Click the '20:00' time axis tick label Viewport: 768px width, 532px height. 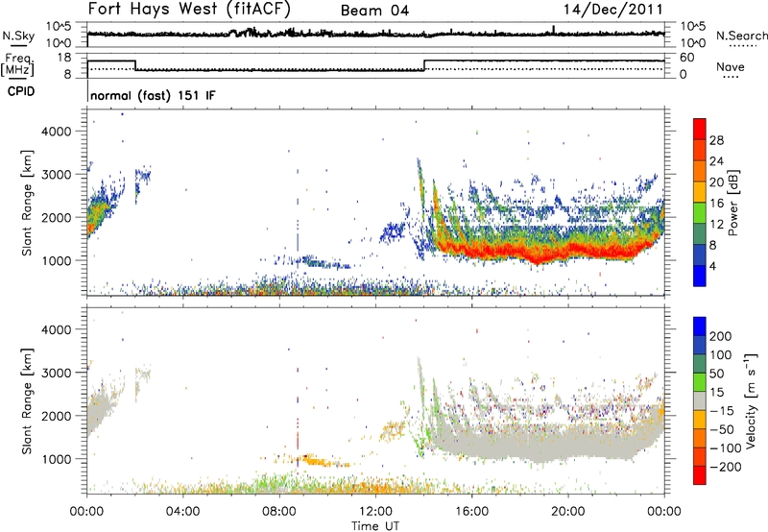point(567,512)
